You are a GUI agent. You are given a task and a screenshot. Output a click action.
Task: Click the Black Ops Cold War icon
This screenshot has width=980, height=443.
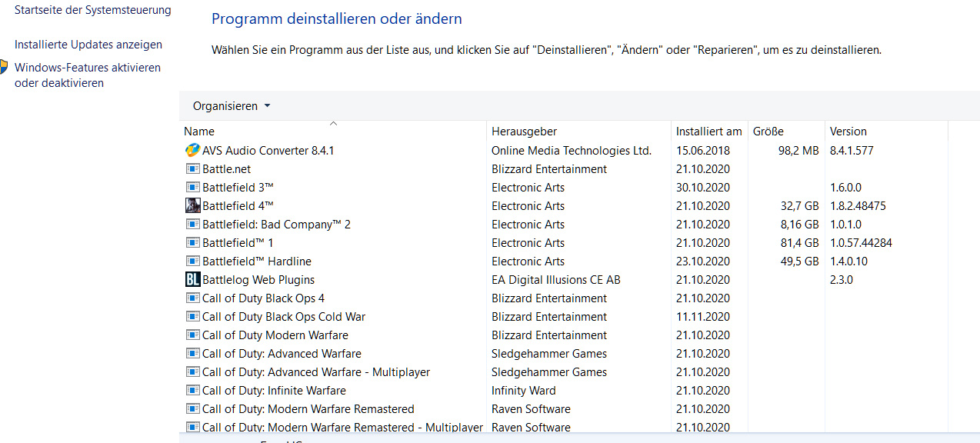click(192, 317)
